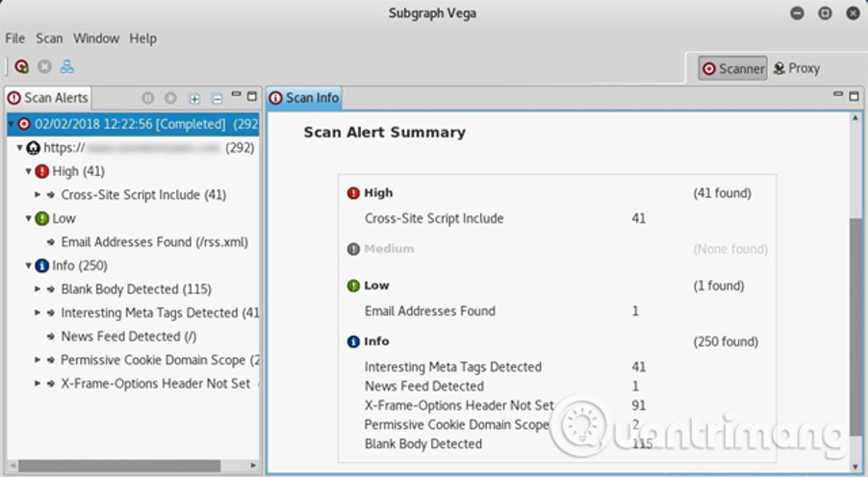868x477 pixels.
Task: Collapse the Info (250) alert group
Action: coord(29,265)
